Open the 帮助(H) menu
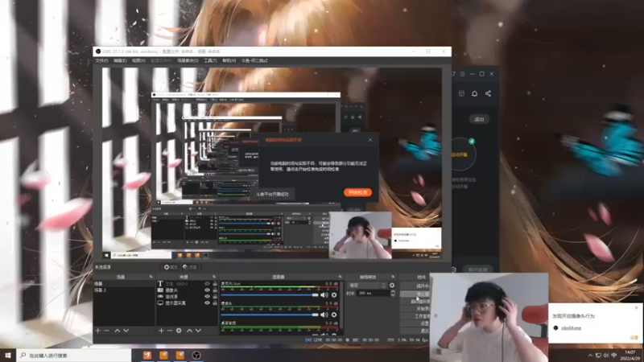Viewport: 644px width, 362px height. [x=229, y=60]
